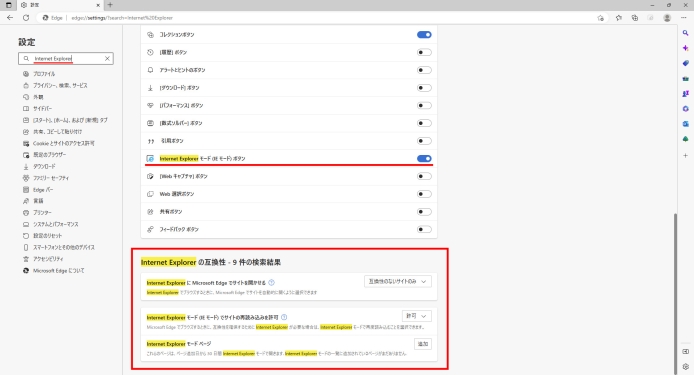Open the Outlook icon in the sidebar
The height and width of the screenshot is (375, 694).
click(685, 124)
